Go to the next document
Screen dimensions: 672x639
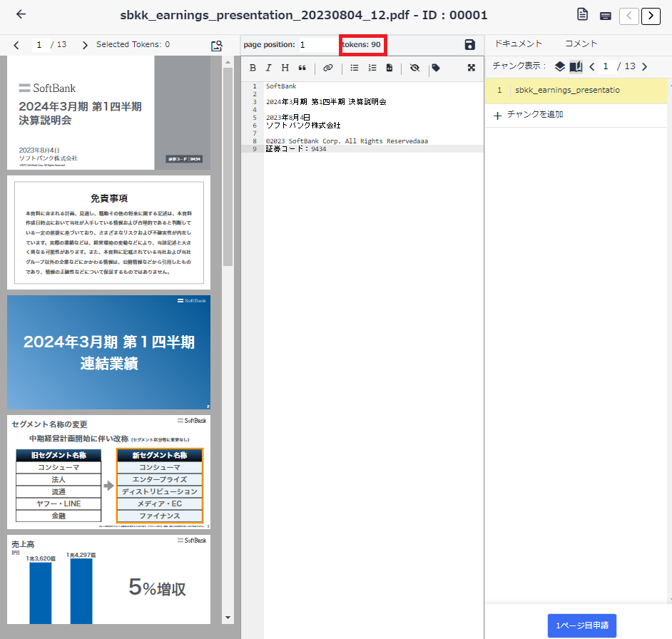click(x=651, y=16)
